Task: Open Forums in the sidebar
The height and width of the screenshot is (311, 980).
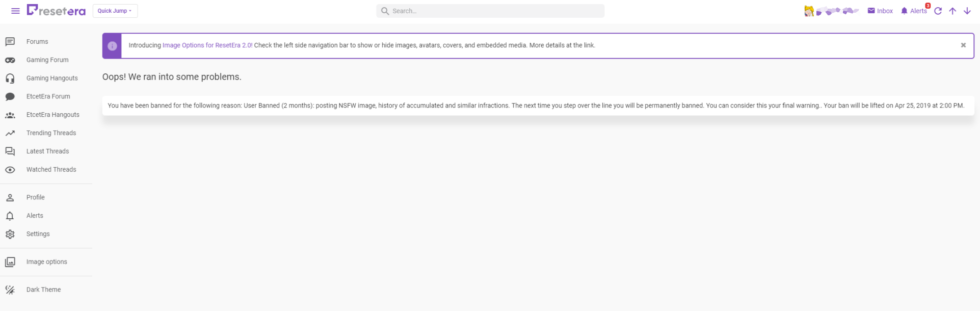Action: (37, 42)
